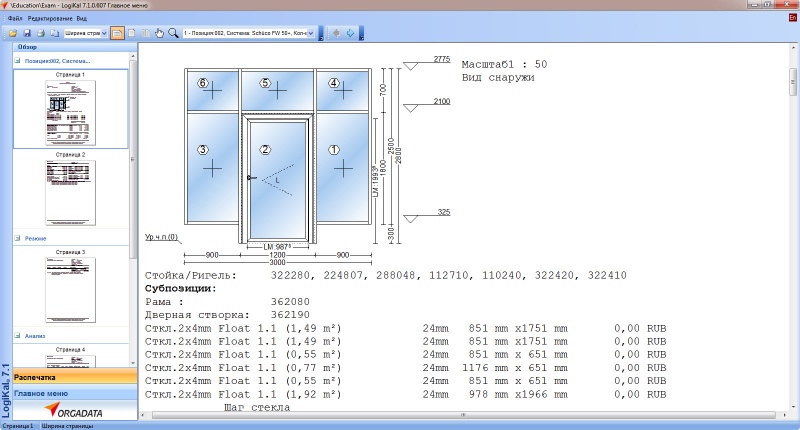Click the document horizontal scrollbar
Image resolution: width=800 pixels, height=430 pixels.
tap(463, 415)
